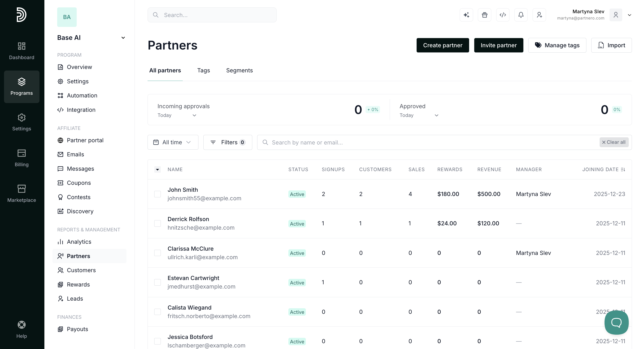Click the add user icon in header
Image resolution: width=644 pixels, height=349 pixels.
(x=539, y=15)
